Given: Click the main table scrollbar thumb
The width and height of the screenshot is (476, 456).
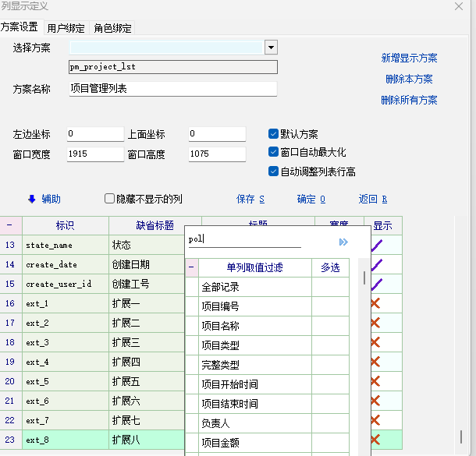Looking at the screenshot, I should click(x=461, y=437).
